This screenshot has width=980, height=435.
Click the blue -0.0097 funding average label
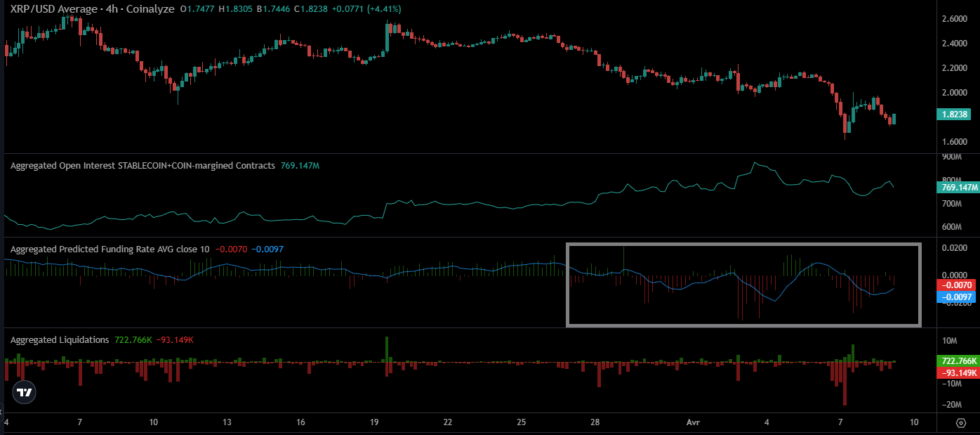point(955,297)
